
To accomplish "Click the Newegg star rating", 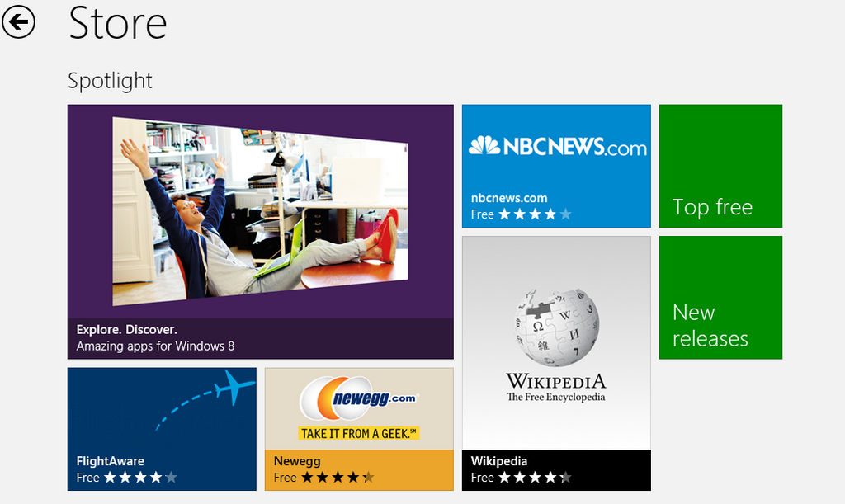I will tap(336, 478).
